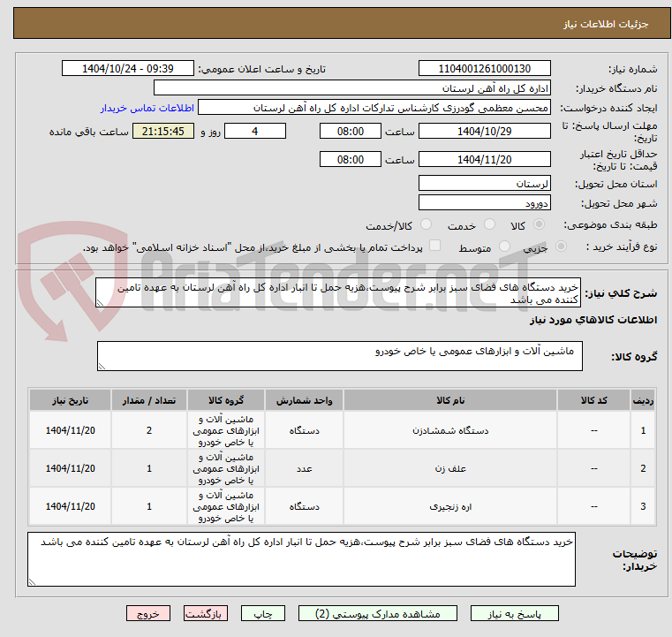The image size is (672, 637).
Task: Click the شرح کلی نیاز text area
Action: coord(338,292)
